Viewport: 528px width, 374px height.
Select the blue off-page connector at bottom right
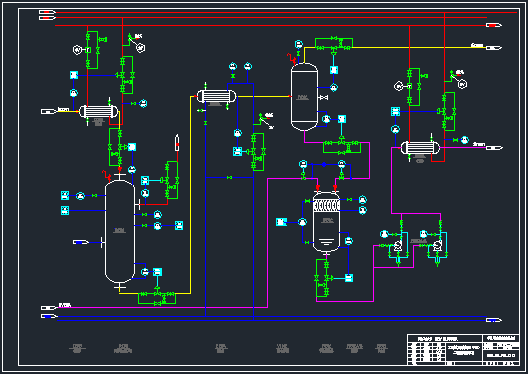tap(494, 320)
